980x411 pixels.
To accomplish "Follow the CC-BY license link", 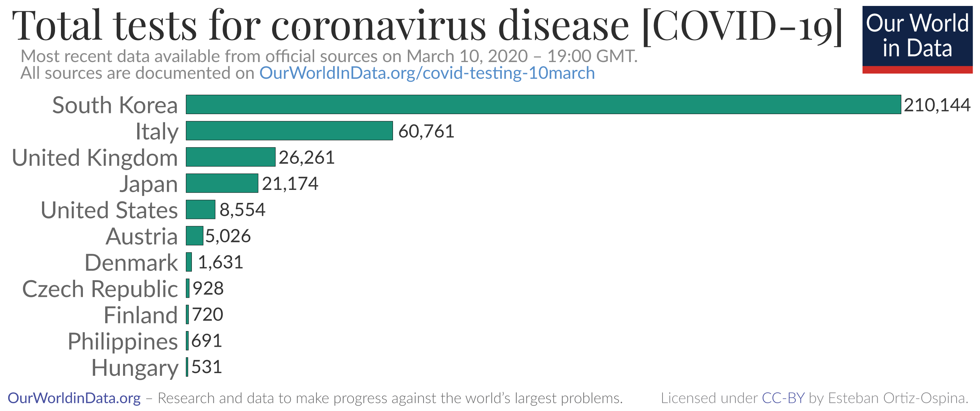I will click(x=783, y=398).
